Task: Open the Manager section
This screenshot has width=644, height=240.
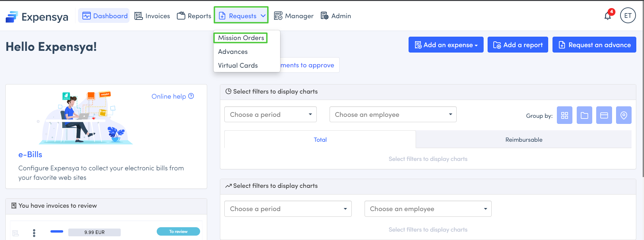Action: (x=294, y=16)
